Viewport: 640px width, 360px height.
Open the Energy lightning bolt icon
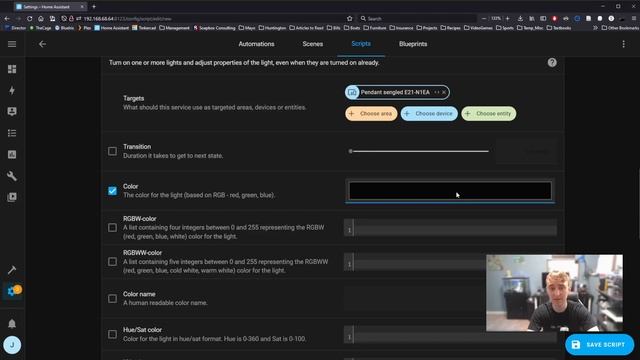click(x=12, y=90)
